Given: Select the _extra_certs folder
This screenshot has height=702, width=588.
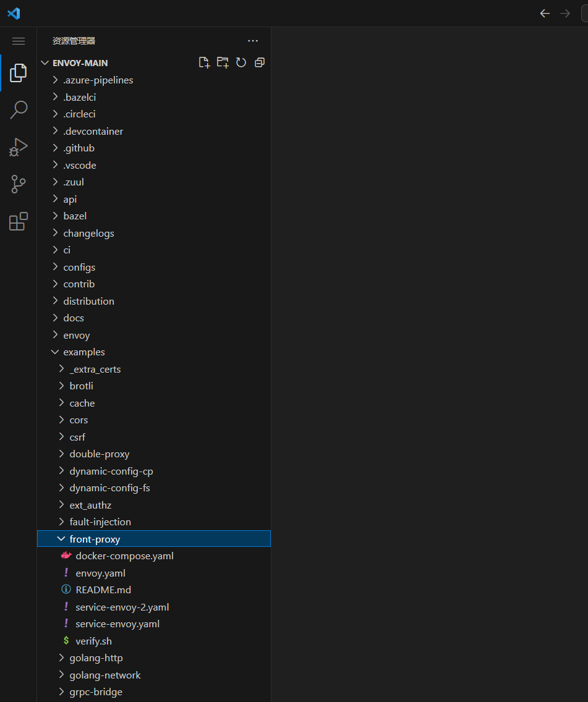Looking at the screenshot, I should tap(154, 369).
